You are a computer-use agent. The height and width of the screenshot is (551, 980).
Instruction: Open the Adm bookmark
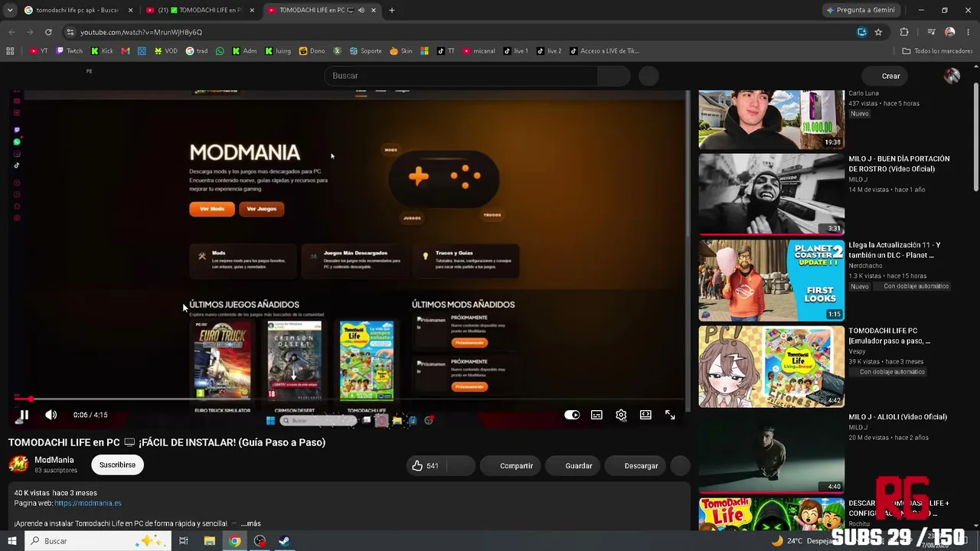pyautogui.click(x=244, y=51)
